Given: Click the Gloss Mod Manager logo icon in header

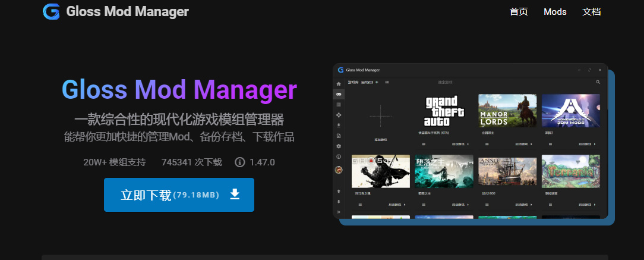Looking at the screenshot, I should click(x=51, y=11).
